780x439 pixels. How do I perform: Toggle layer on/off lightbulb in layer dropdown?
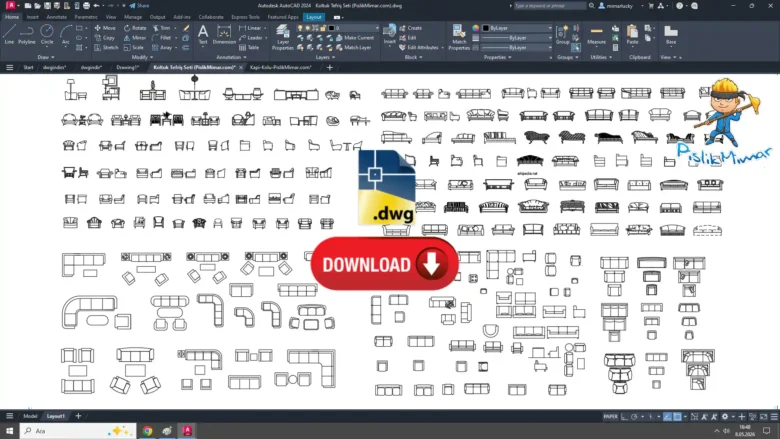click(x=300, y=28)
